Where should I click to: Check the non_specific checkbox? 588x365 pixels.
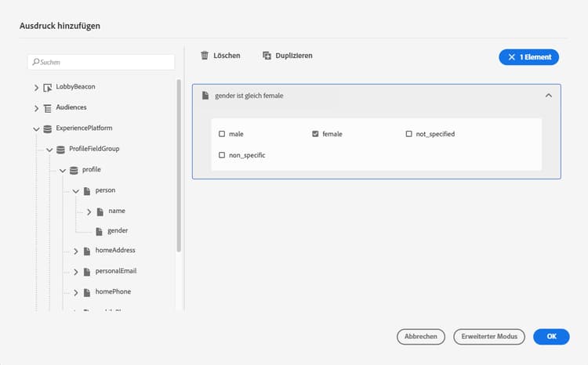pyautogui.click(x=222, y=155)
